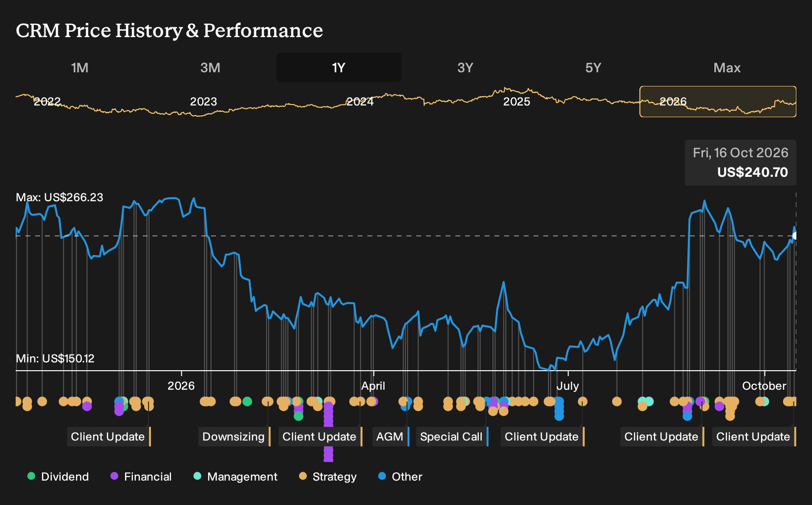Click the CRM Price History & Performance heading
Viewport: 812px width, 505px height.
coord(169,30)
